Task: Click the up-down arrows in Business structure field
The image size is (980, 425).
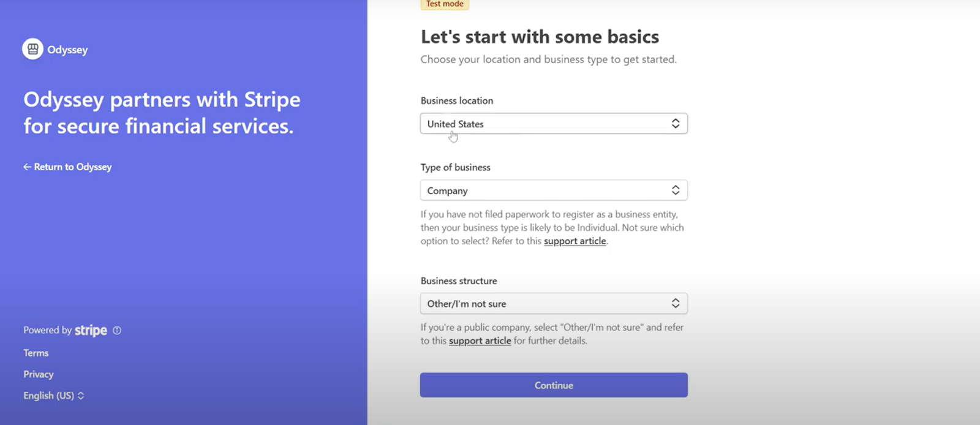Action: (675, 304)
